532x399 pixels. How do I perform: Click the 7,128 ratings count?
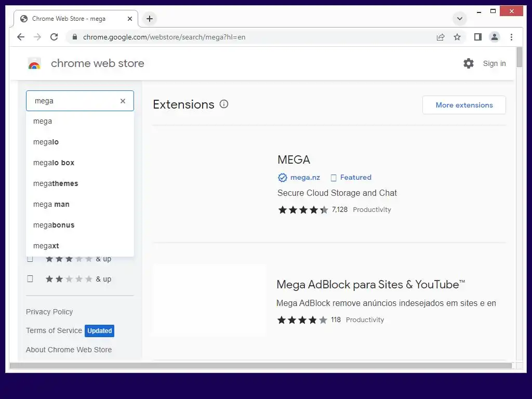point(340,210)
